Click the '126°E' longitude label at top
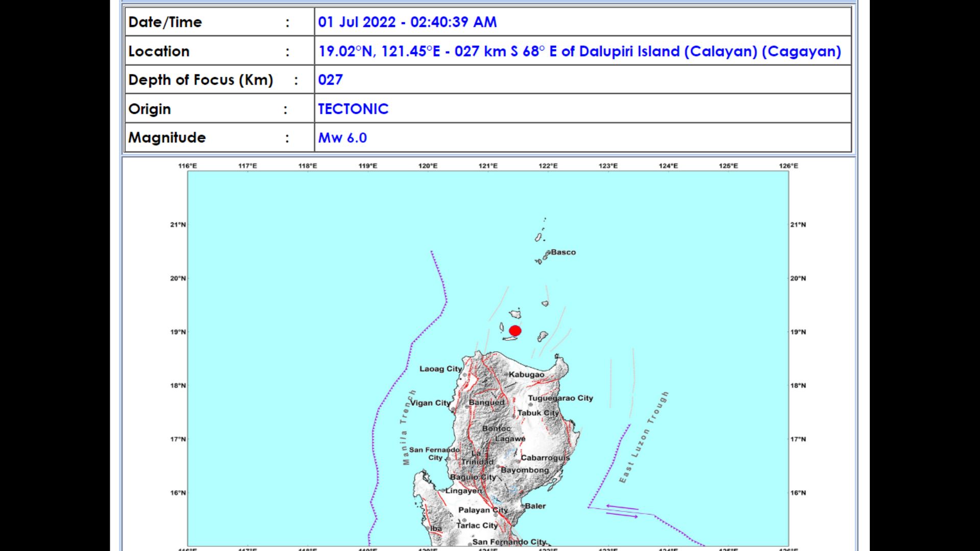 [x=789, y=166]
